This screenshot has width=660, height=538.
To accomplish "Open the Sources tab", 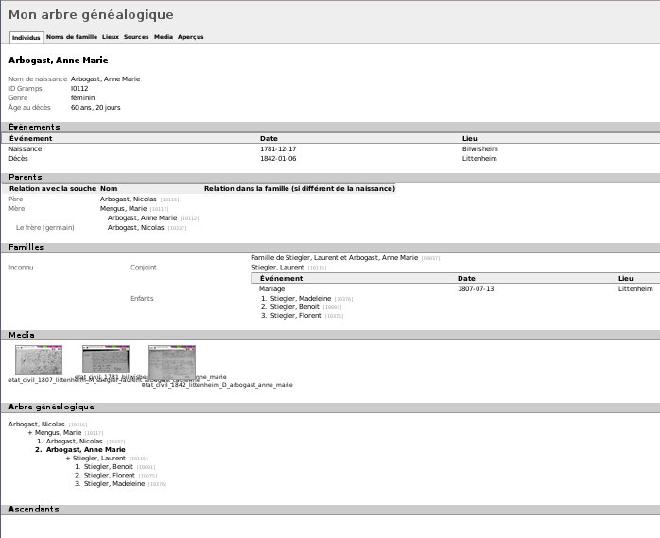I will [136, 36].
